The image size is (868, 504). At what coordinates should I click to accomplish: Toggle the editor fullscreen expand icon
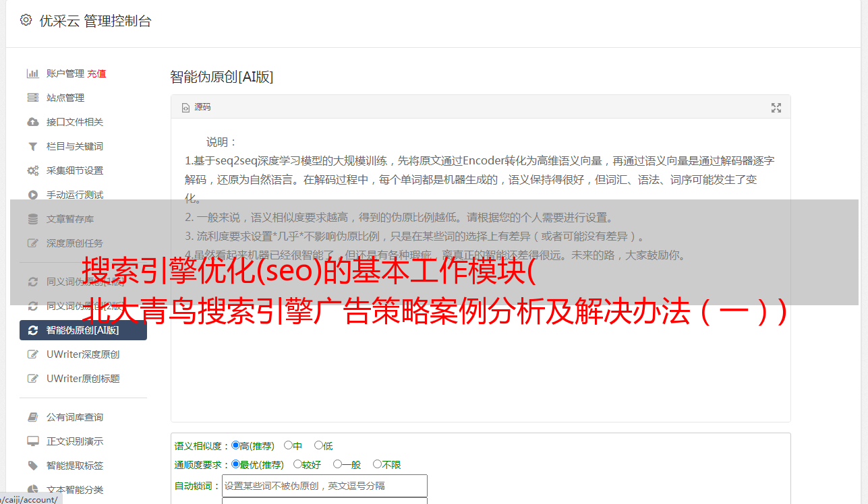coord(776,108)
